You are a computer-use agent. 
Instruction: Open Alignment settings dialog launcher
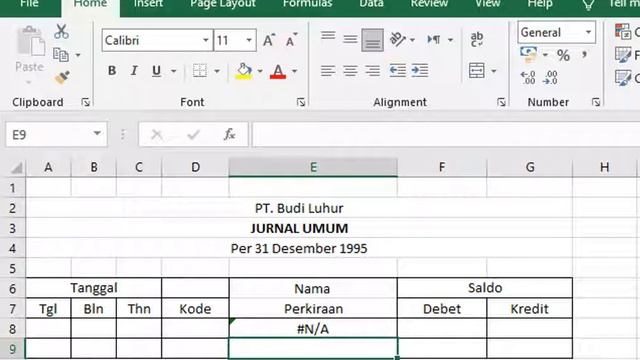coord(501,102)
